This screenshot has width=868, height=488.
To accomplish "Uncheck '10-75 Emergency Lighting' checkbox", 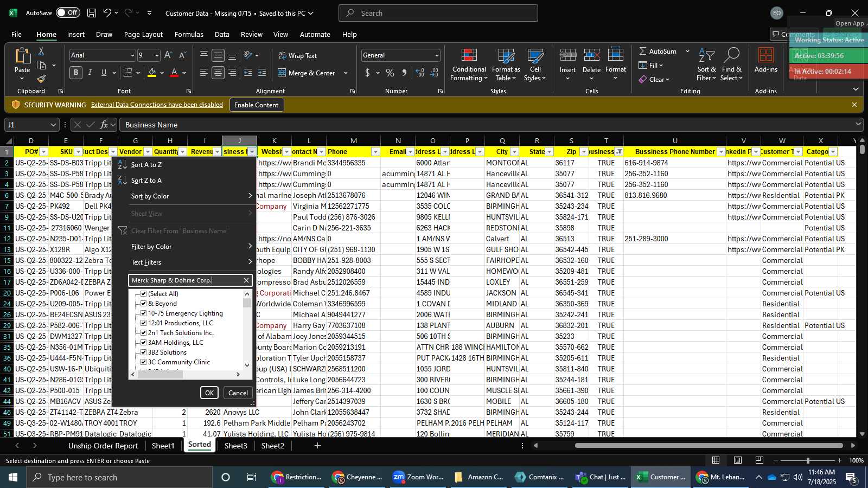I will pos(144,313).
